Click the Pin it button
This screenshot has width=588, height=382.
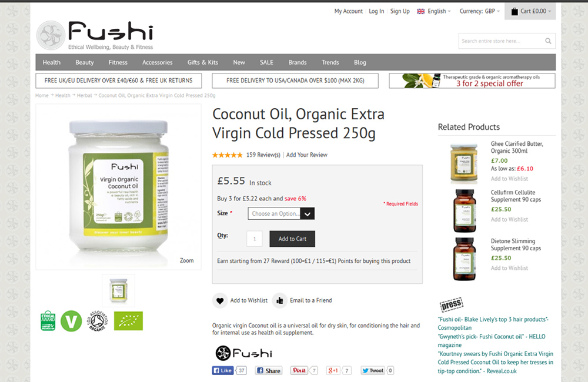click(x=299, y=370)
